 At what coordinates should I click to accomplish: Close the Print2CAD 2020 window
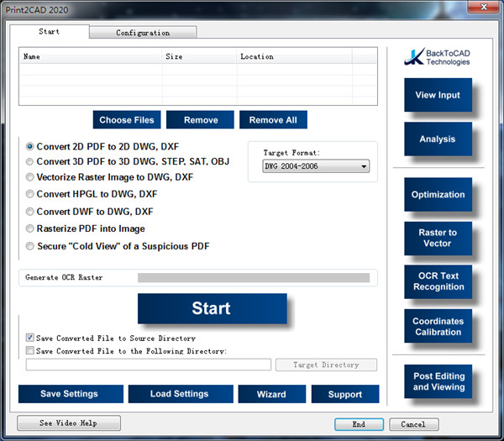483,7
